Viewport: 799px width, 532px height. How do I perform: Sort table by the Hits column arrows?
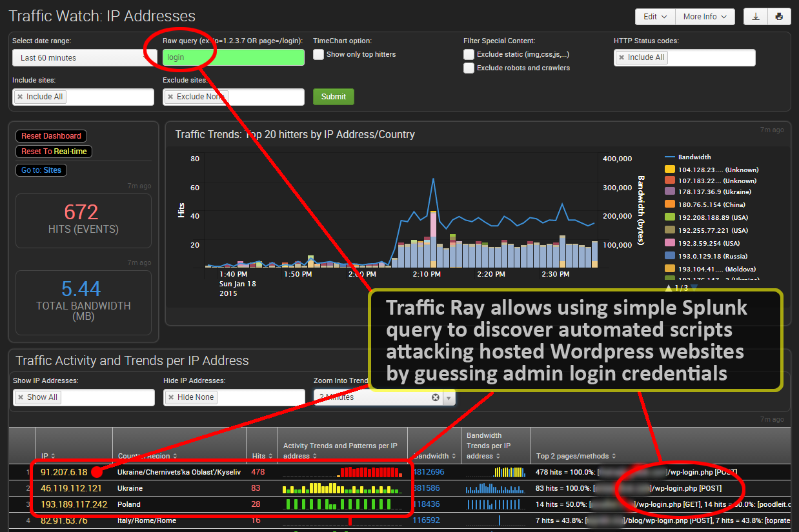coord(271,456)
